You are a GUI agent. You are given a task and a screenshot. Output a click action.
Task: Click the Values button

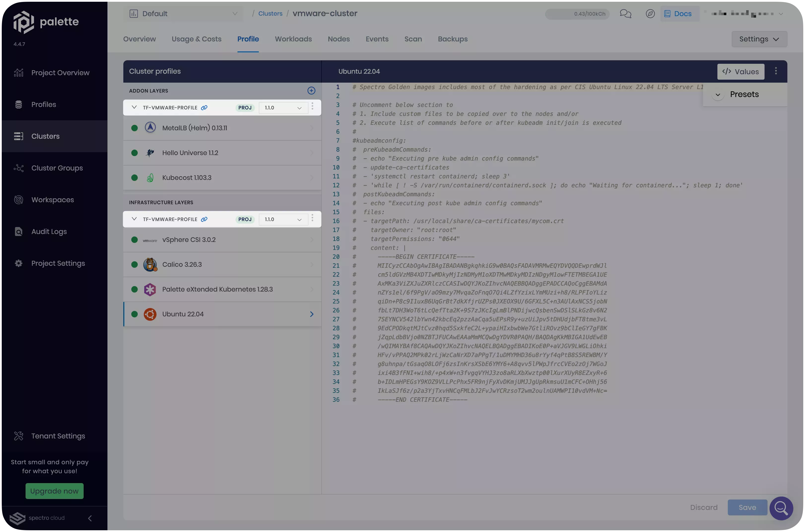pos(740,72)
